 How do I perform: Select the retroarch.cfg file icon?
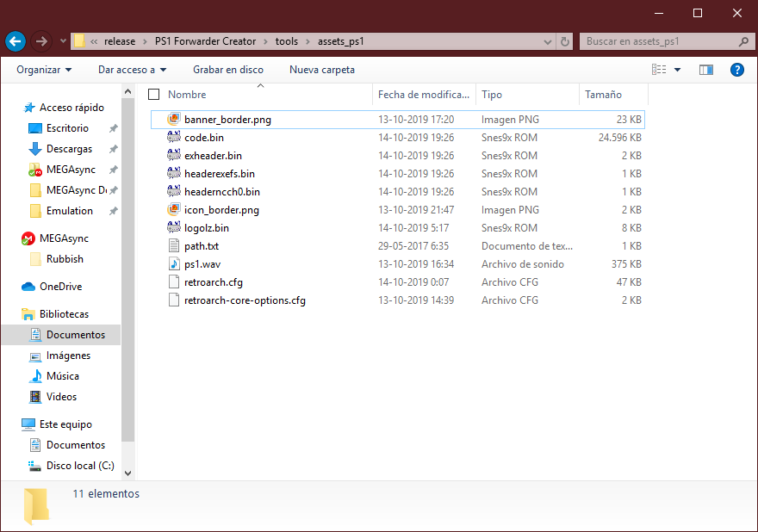[174, 281]
